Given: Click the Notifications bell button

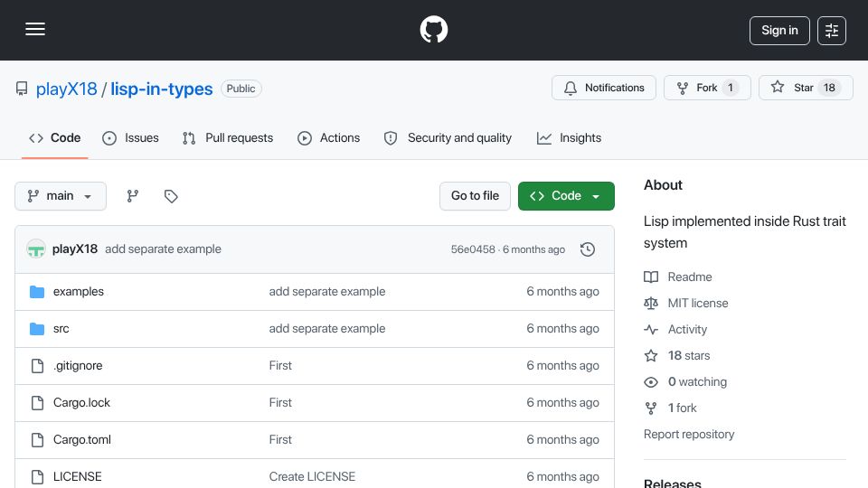Looking at the screenshot, I should coord(603,88).
